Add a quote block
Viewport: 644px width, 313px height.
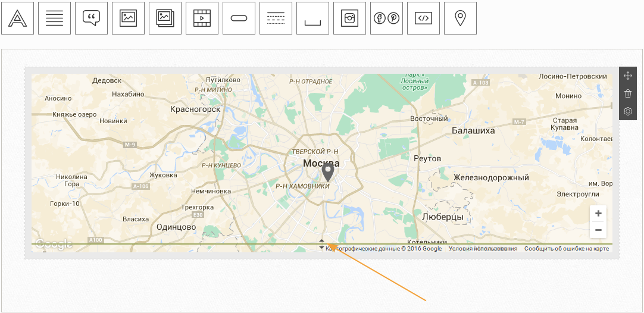click(91, 18)
